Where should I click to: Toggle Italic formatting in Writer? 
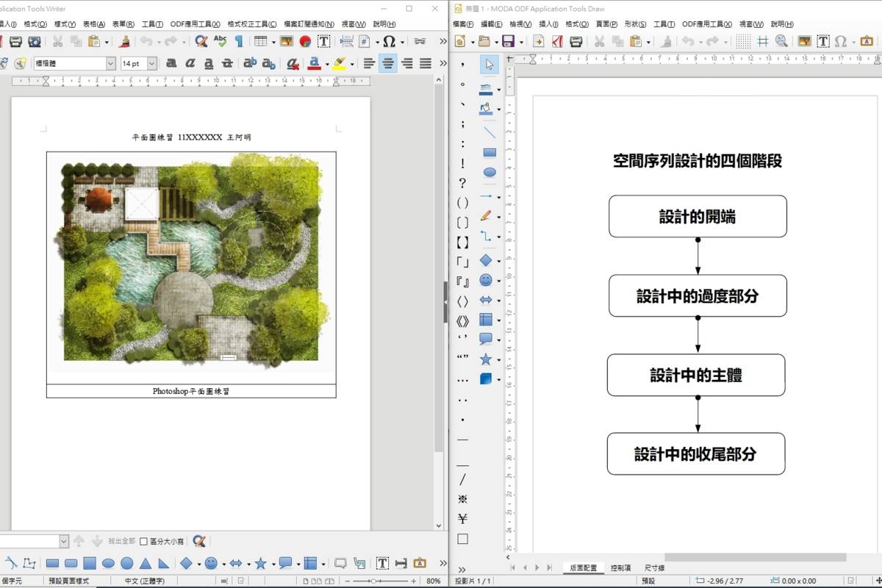(x=190, y=64)
